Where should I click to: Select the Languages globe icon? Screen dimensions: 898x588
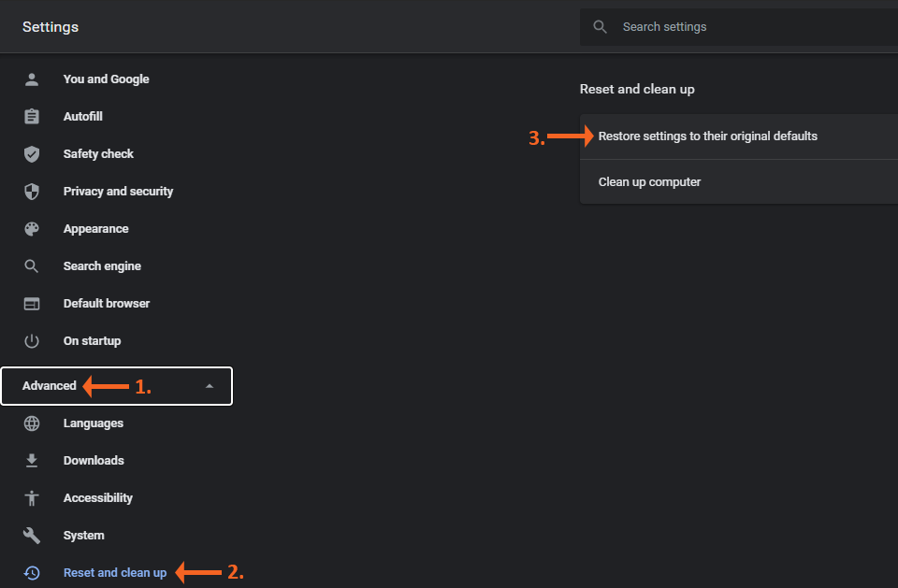click(32, 423)
